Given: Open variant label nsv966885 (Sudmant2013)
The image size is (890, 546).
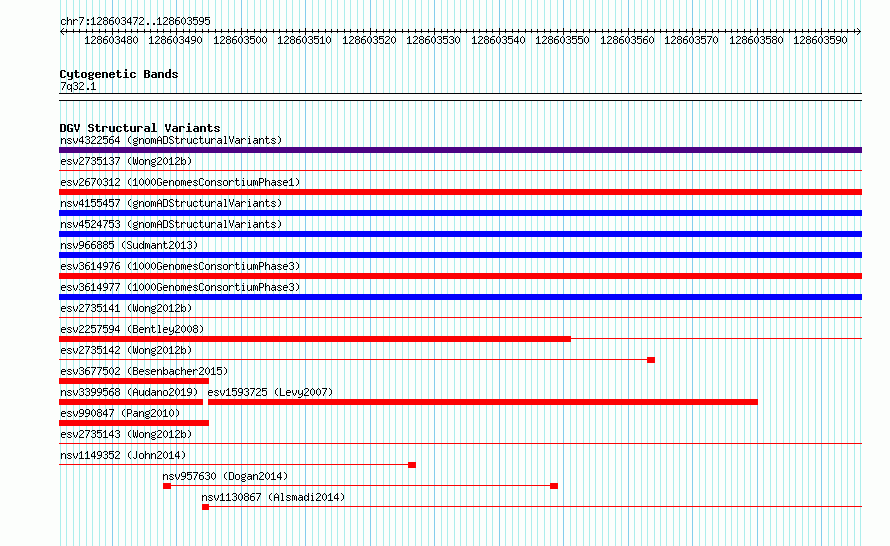Looking at the screenshot, I should click(129, 245).
